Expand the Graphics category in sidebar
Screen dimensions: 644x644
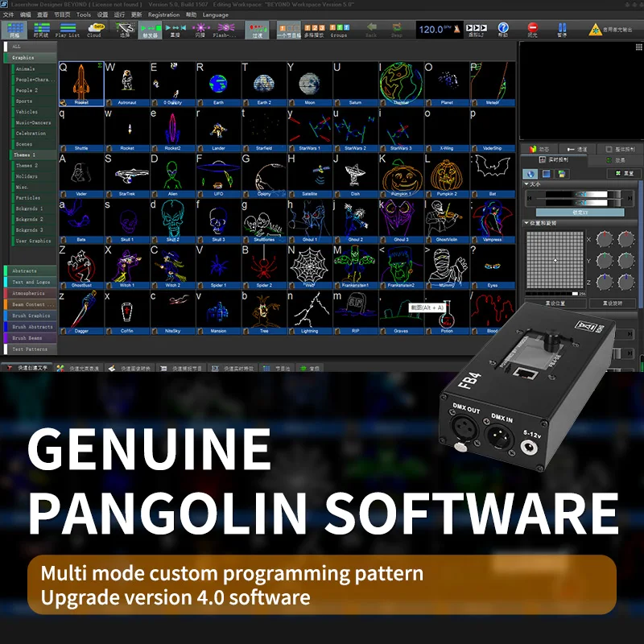[30, 57]
